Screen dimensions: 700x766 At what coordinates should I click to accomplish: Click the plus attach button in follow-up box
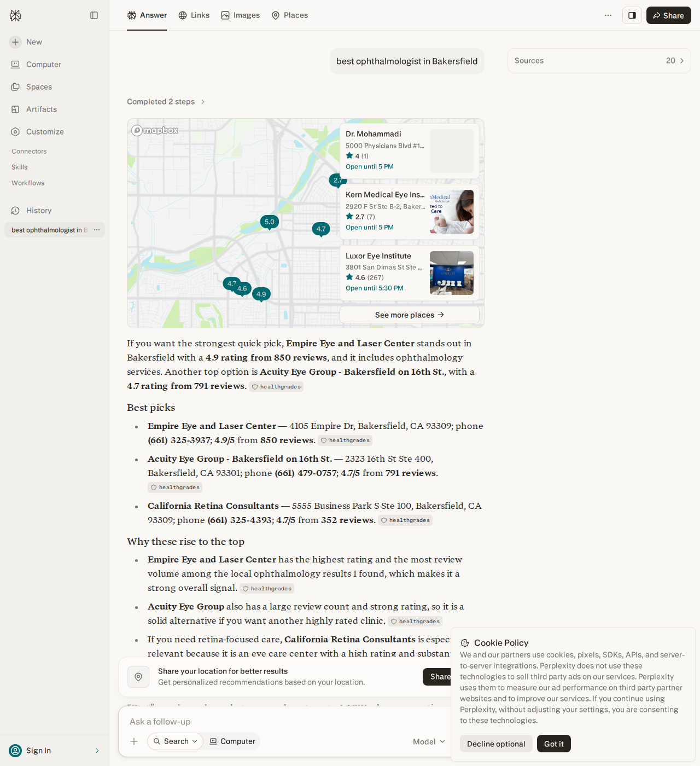click(134, 741)
